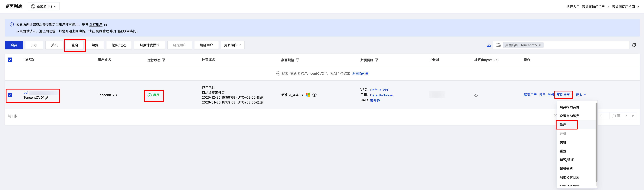Image resolution: width=644 pixels, height=190 pixels.
Task: Select 重启 from the instance menu
Action: 563,125
